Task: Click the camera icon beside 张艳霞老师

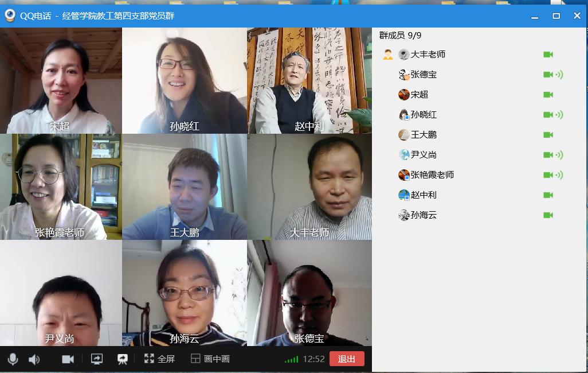Action: pos(548,175)
